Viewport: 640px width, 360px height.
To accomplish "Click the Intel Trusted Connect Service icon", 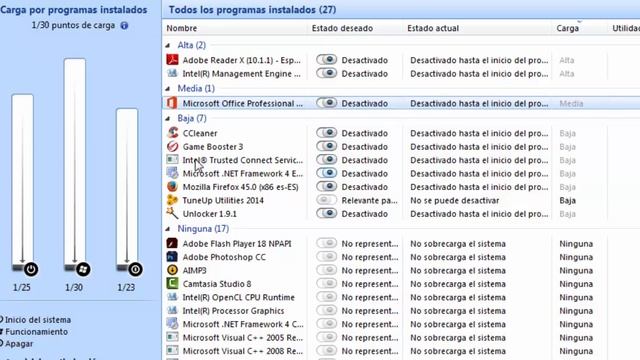I will click(x=172, y=160).
